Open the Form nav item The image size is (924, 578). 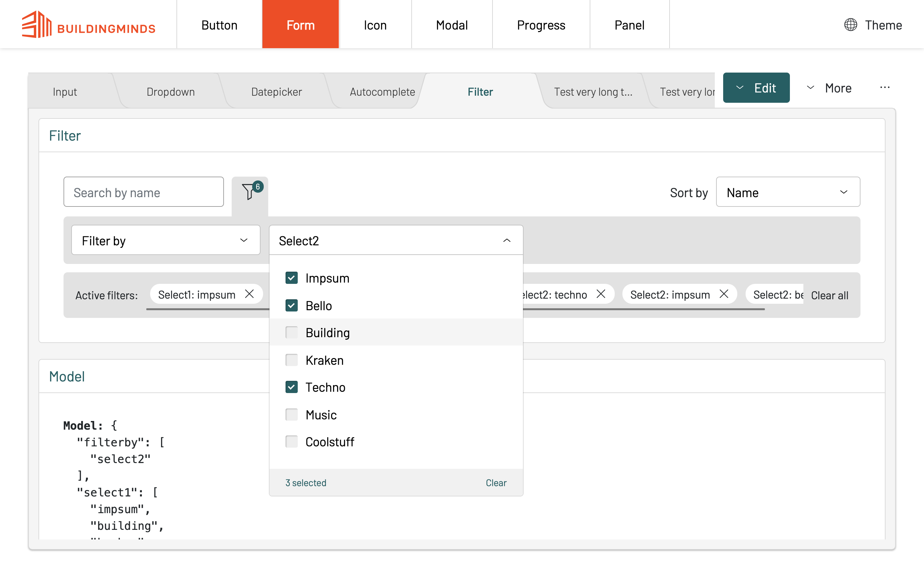pyautogui.click(x=301, y=24)
